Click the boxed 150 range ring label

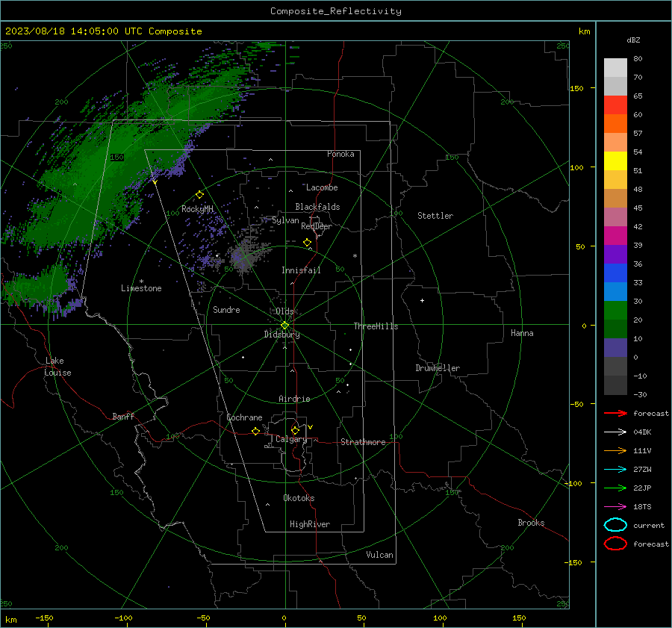tap(116, 158)
